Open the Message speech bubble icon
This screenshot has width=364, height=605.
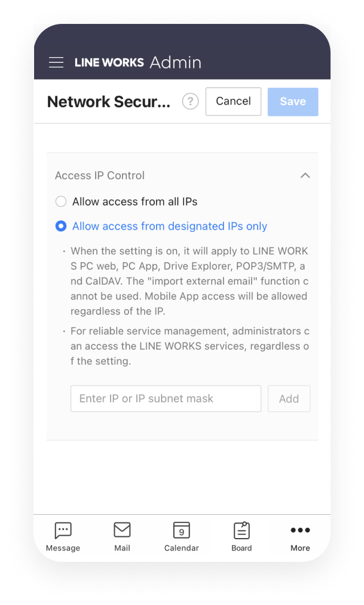(63, 530)
